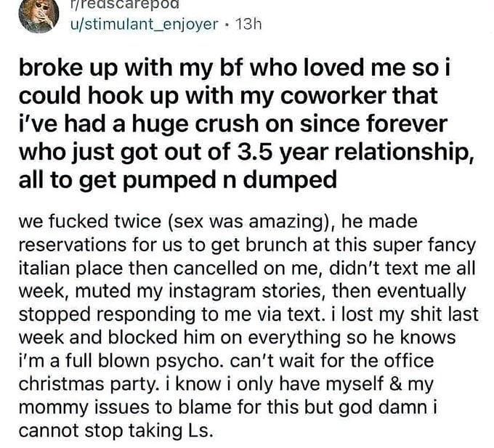This screenshot has width=494, height=448.
Task: Click the body line starting "italian place"
Action: (x=247, y=268)
